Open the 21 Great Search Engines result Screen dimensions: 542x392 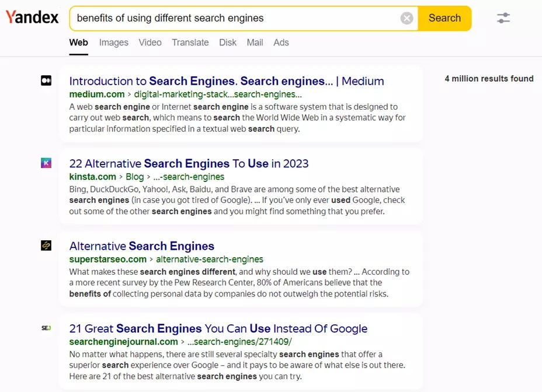[218, 328]
